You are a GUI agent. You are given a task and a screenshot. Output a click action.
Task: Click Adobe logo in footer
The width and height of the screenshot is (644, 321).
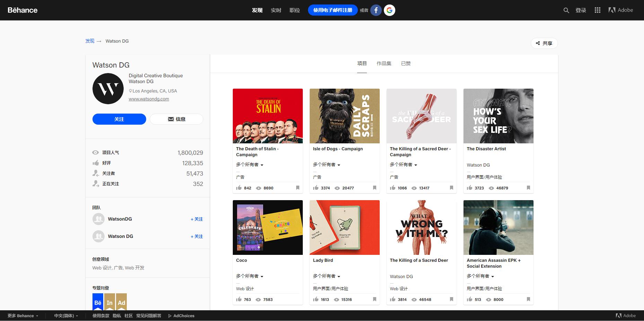pyautogui.click(x=626, y=315)
